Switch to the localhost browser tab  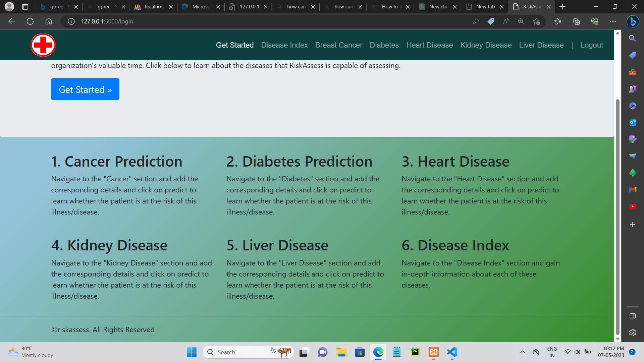(154, 7)
